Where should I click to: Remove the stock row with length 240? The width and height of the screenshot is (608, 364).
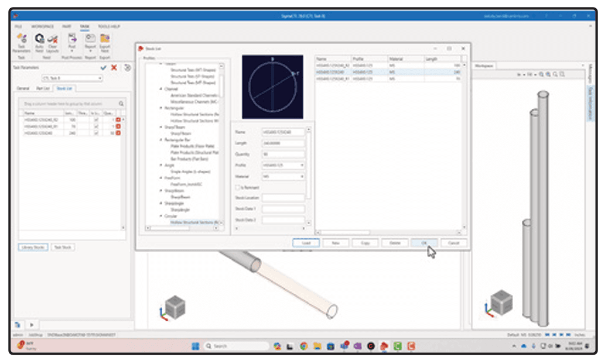(118, 133)
